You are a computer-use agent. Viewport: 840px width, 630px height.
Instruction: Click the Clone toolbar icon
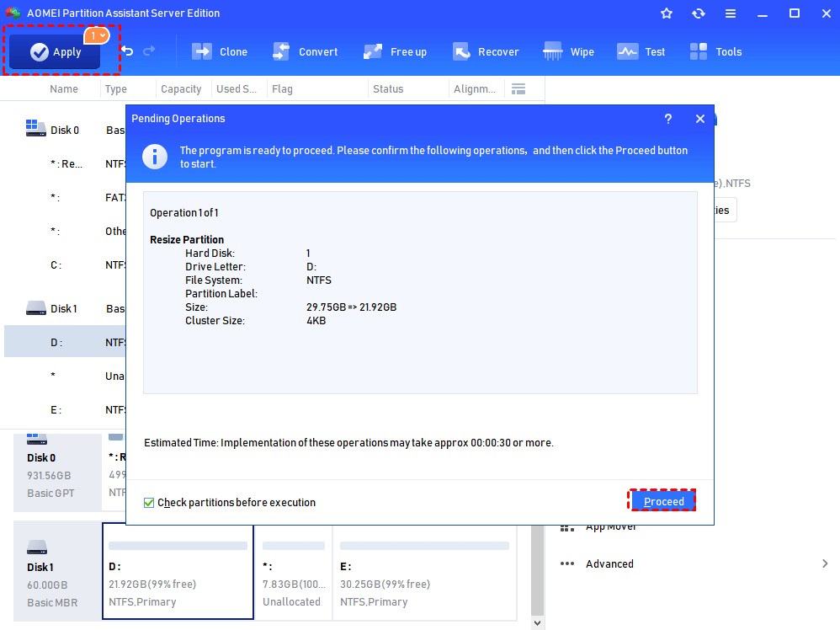[x=202, y=51]
